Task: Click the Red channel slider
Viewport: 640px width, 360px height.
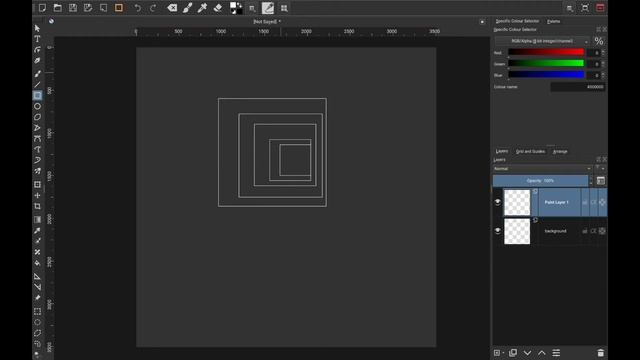Action: click(x=546, y=52)
